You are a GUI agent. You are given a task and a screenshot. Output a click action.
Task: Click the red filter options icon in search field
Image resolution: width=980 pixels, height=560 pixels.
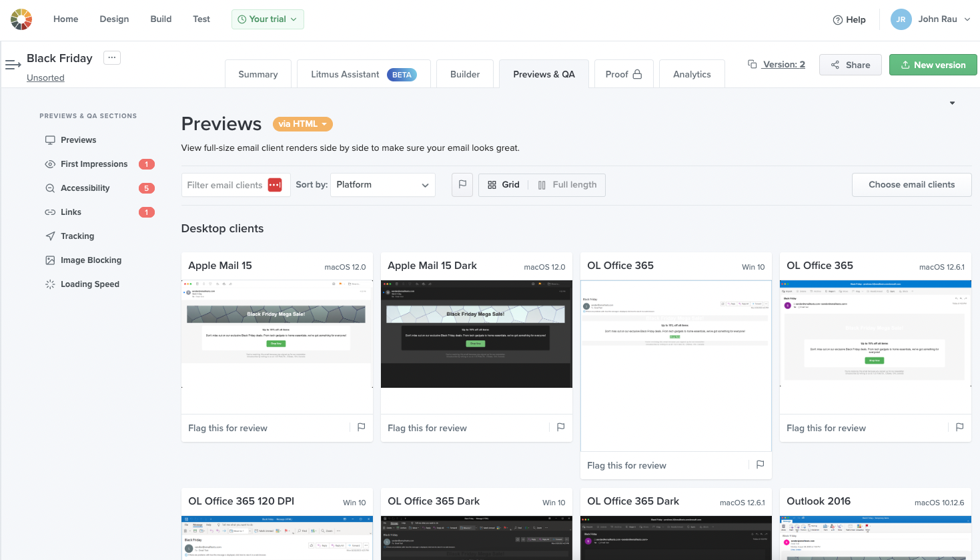275,185
